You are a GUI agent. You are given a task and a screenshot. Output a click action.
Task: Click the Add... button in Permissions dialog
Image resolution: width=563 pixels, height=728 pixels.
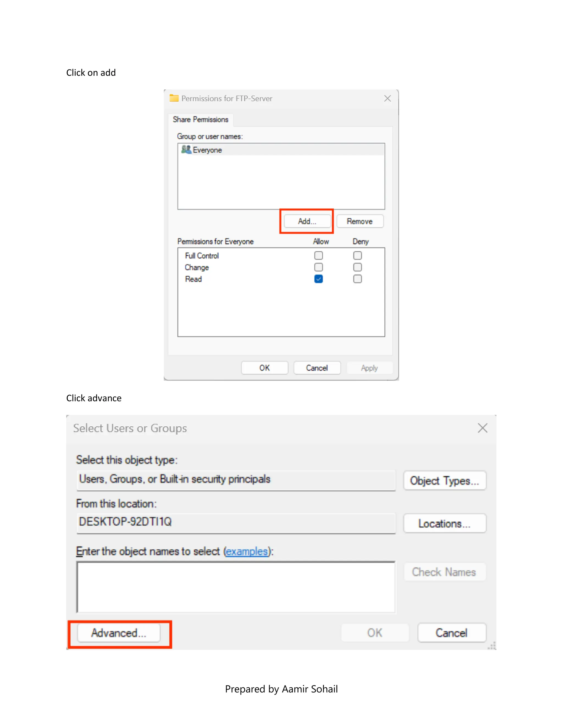tap(307, 221)
